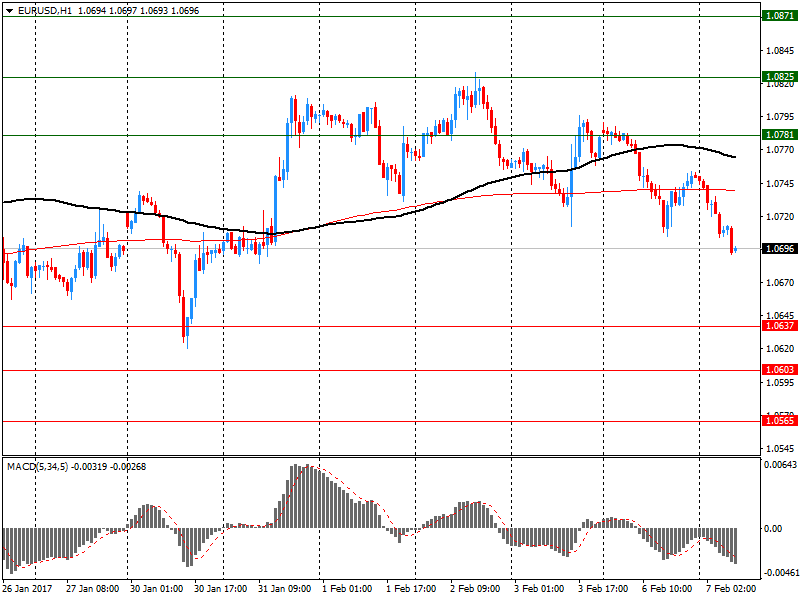This screenshot has height=600, width=800.
Task: Click the 7 Feb 02:00 time axis label
Action: (x=731, y=589)
